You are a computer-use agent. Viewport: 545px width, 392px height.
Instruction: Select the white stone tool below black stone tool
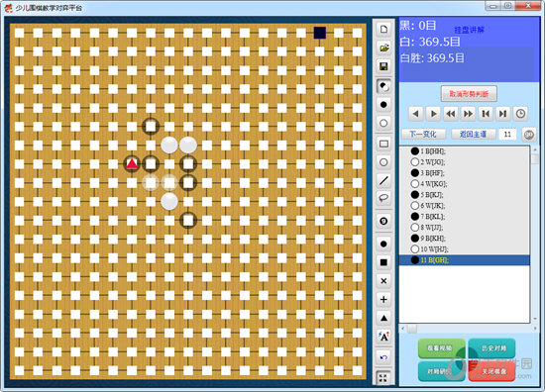point(383,123)
